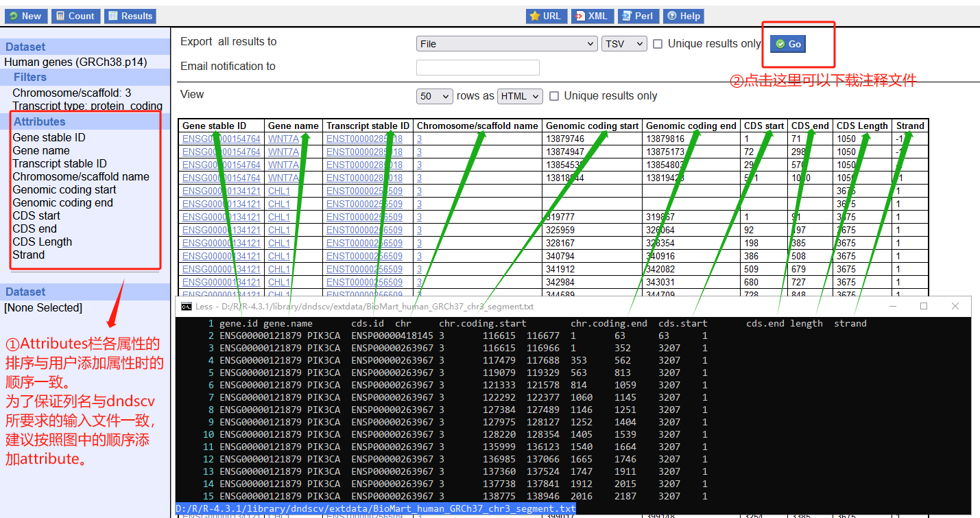
Task: Select CDS Length attribute in sidebar
Action: point(42,242)
